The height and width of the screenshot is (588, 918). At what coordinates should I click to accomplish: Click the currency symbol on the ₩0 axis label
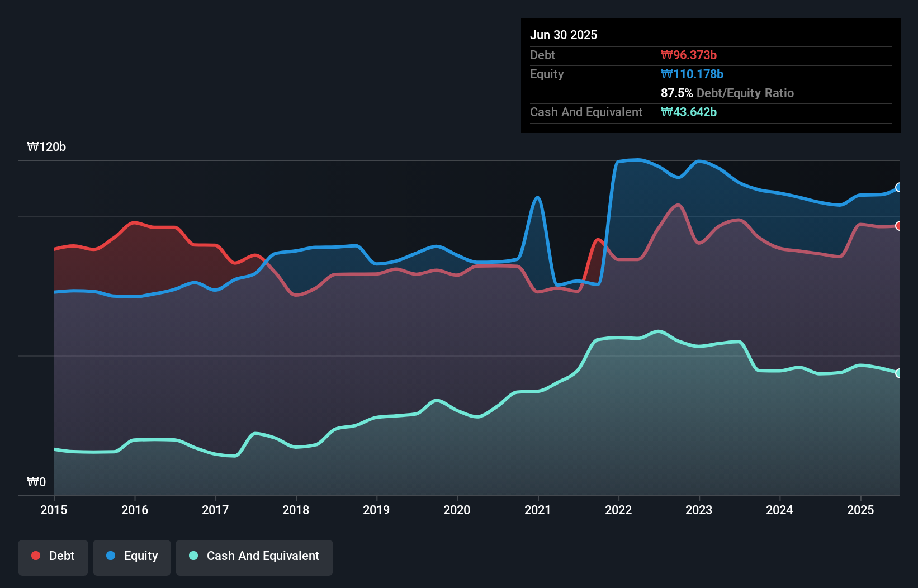[x=32, y=481]
